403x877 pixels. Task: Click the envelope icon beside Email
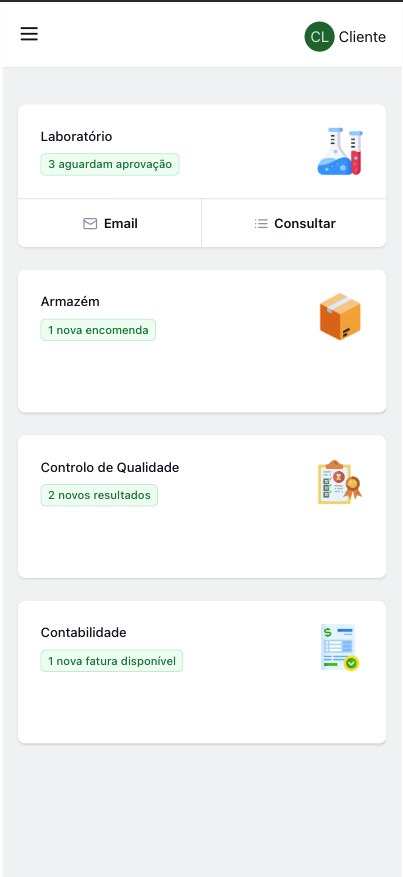[90, 224]
